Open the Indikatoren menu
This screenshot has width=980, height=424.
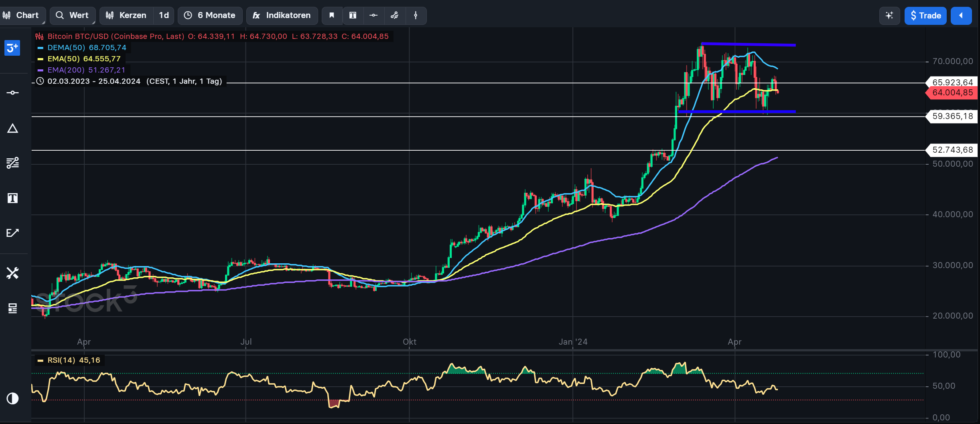tap(282, 15)
